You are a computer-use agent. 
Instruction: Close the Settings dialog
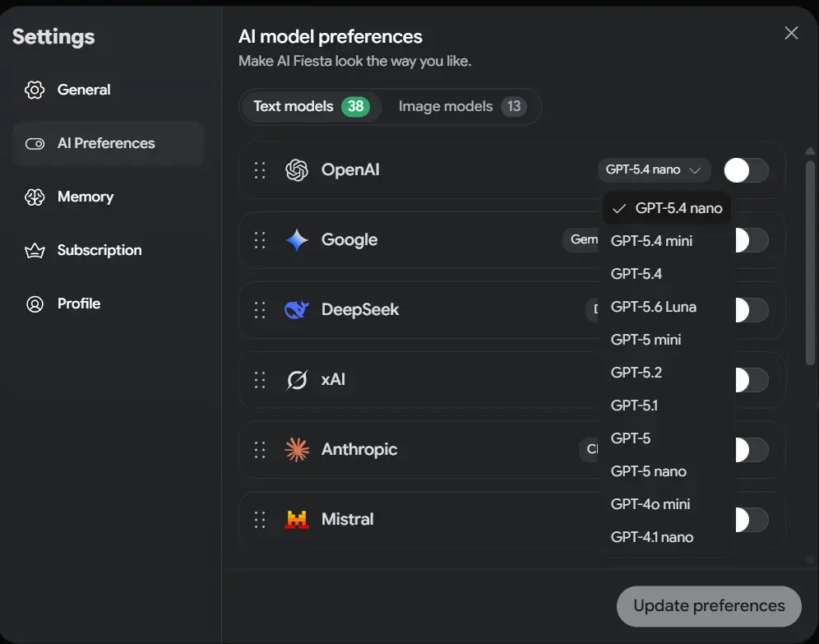coord(791,33)
